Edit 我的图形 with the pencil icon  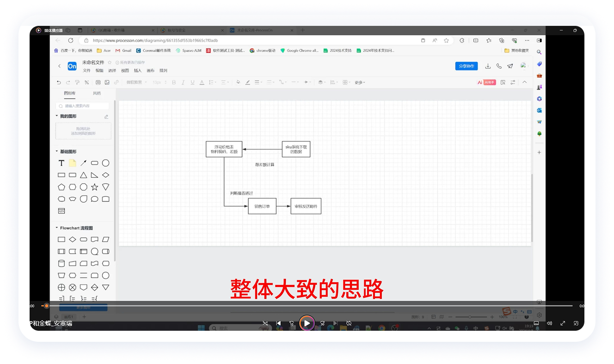tap(106, 116)
